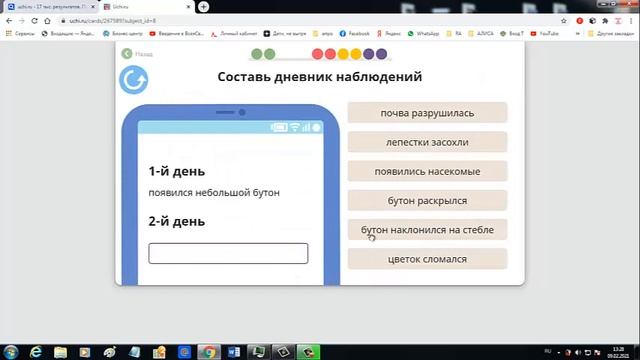
Task: Open File Explorer folder from taskbar
Action: click(x=60, y=352)
